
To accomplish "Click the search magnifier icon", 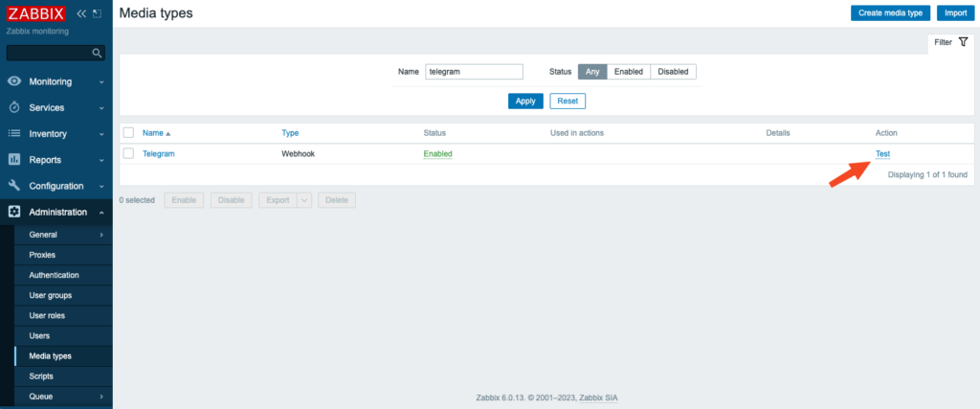I will click(97, 53).
